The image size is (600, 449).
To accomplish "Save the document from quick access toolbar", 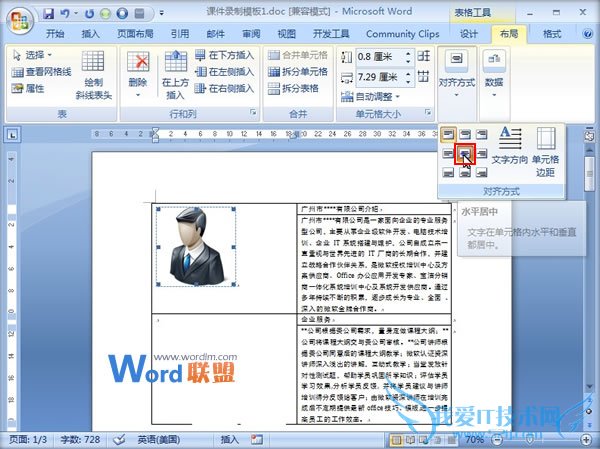I will pyautogui.click(x=49, y=14).
